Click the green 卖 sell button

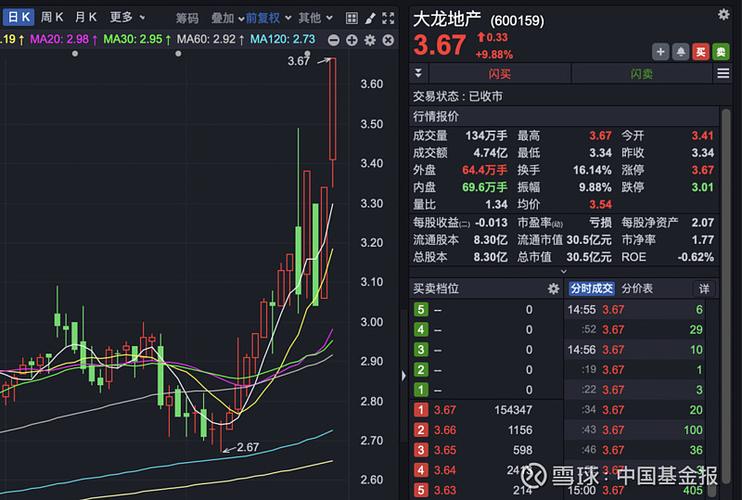point(721,52)
